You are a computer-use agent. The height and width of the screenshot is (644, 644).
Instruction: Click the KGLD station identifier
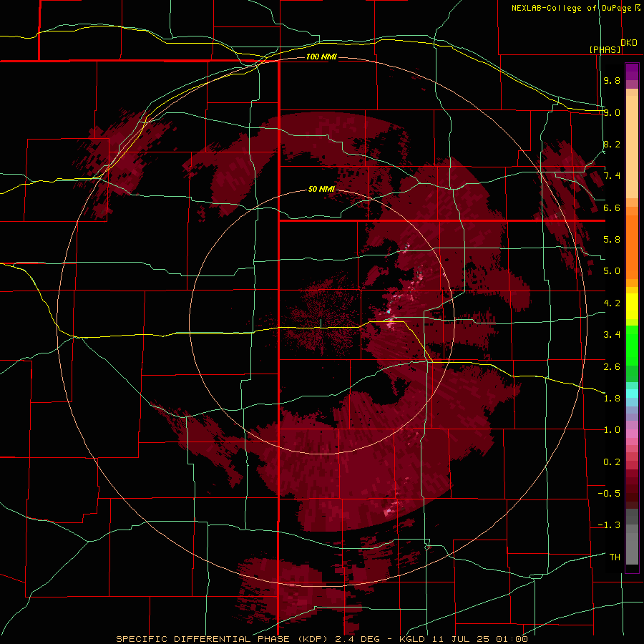click(x=413, y=639)
